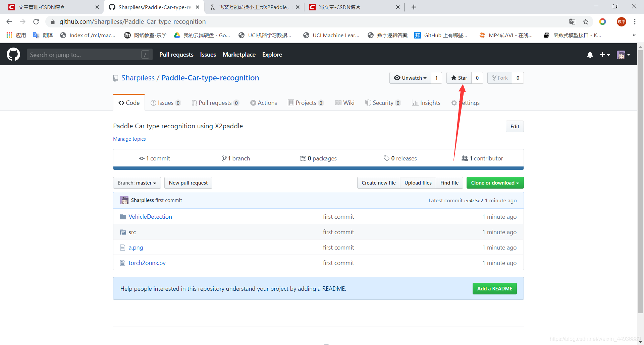
Task: Open the notifications bell
Action: coord(590,55)
